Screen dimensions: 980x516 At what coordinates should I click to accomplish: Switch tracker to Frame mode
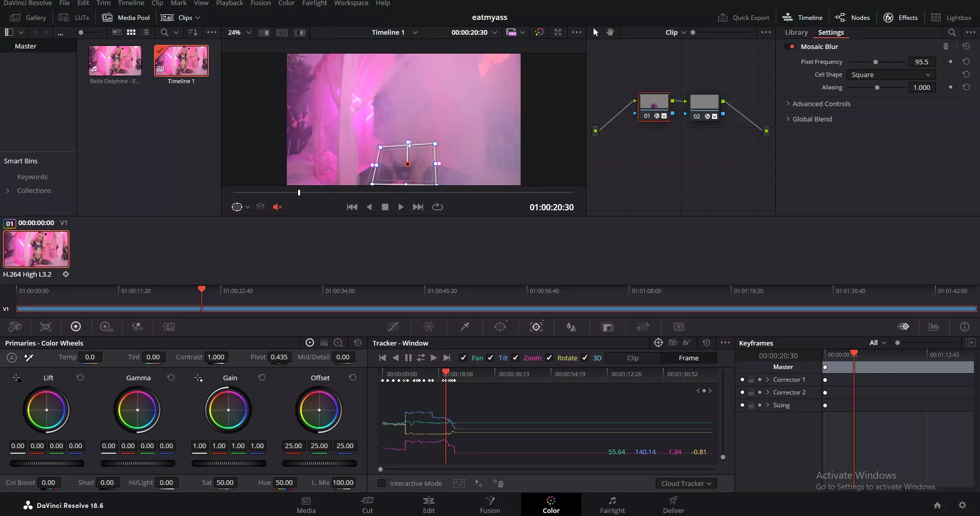point(688,358)
